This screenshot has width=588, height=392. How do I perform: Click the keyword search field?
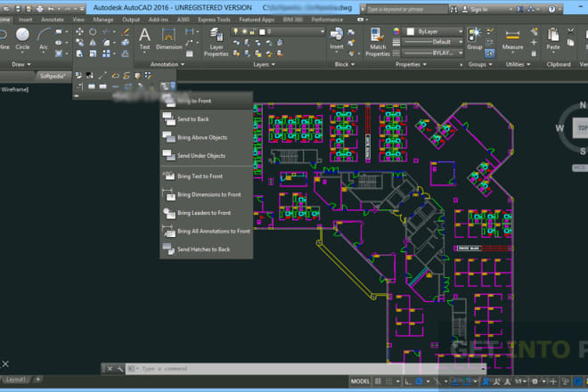[406, 10]
